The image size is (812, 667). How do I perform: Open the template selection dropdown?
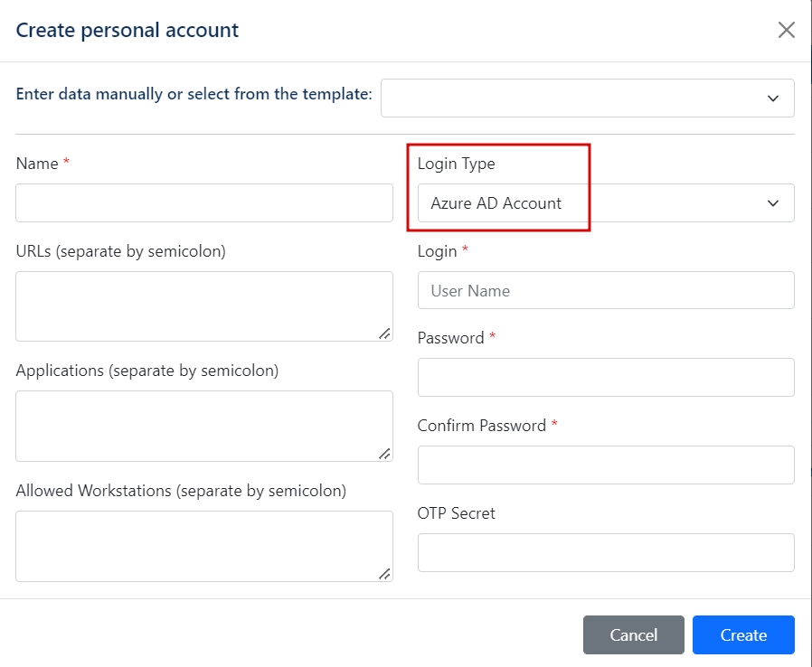(587, 98)
